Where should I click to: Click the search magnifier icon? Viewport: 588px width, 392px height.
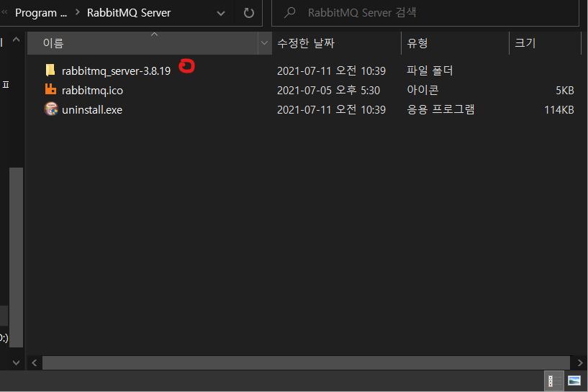tap(289, 13)
